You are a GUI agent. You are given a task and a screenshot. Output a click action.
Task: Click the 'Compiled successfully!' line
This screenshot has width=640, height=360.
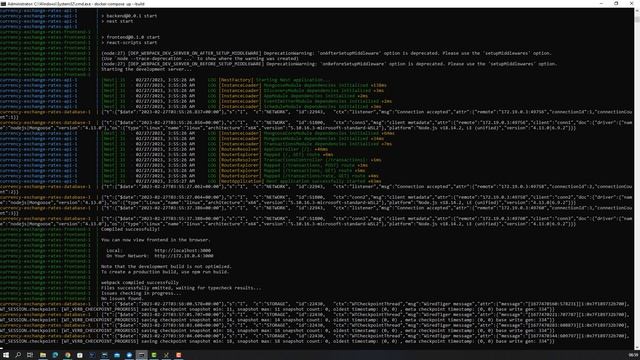tap(130, 229)
